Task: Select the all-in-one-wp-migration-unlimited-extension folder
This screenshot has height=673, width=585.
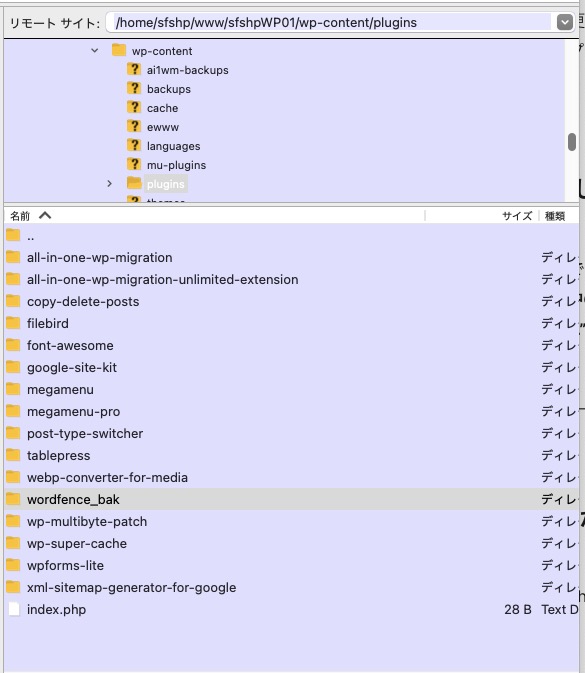Action: (291, 279)
